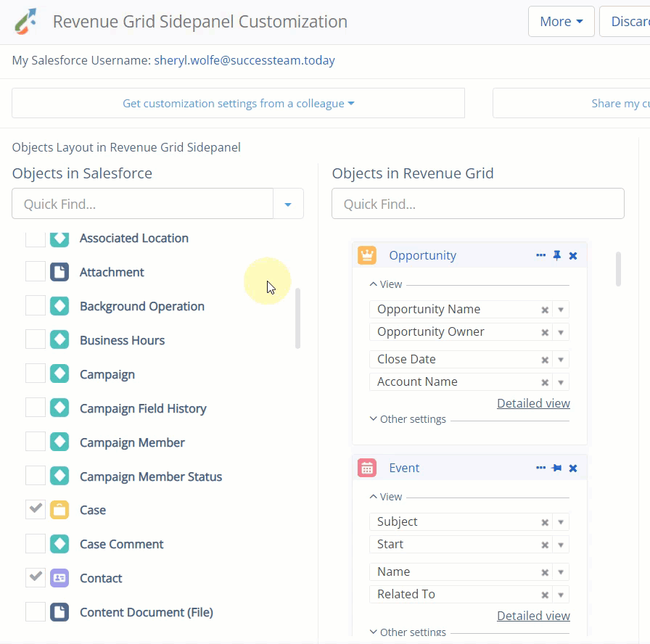
Task: Check the Business Hours checkbox
Action: pos(36,340)
